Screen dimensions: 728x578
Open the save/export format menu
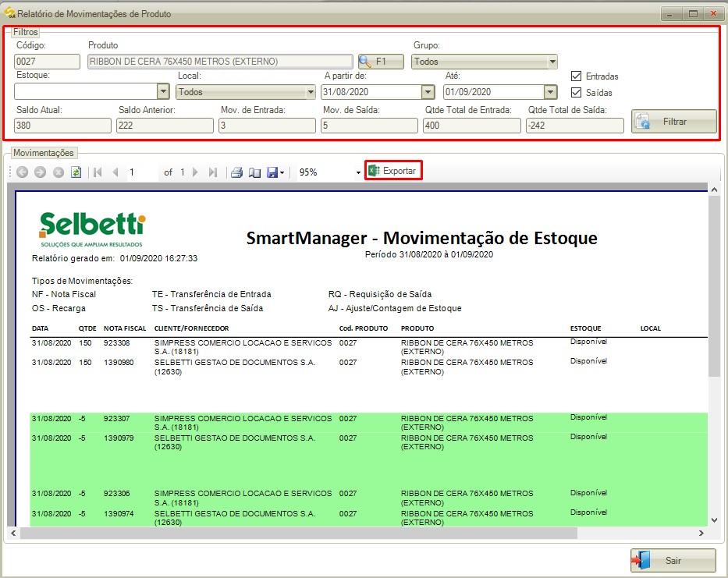point(275,172)
